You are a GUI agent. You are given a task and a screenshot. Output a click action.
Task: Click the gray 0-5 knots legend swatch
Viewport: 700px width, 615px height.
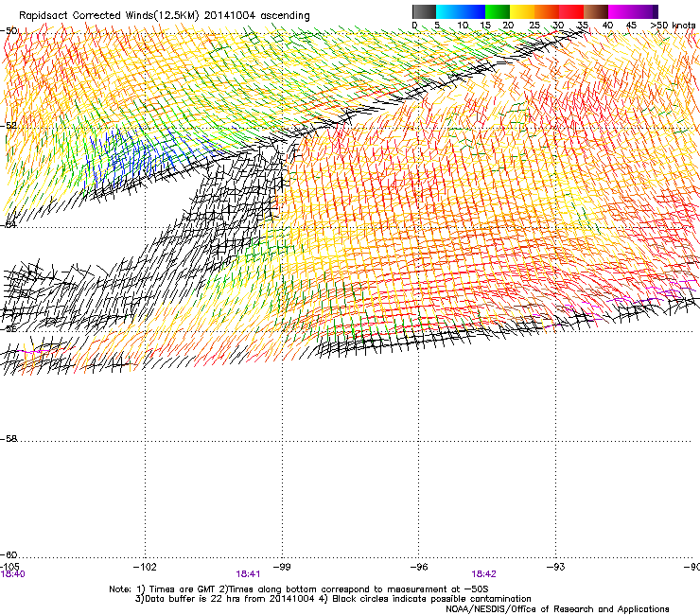coord(425,11)
